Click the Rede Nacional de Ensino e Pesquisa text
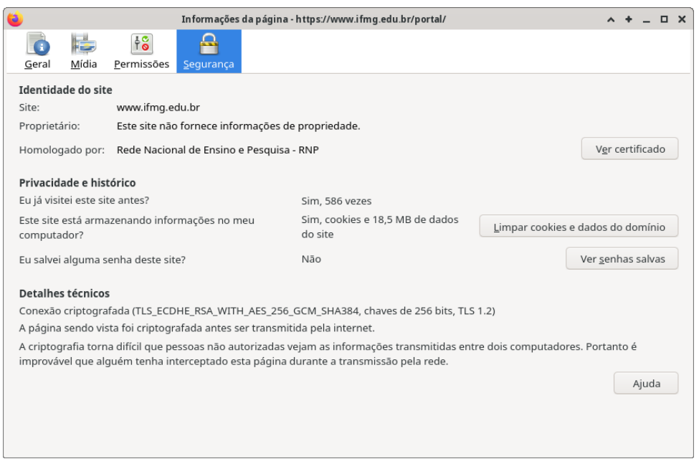This screenshot has width=699, height=464. tap(217, 150)
